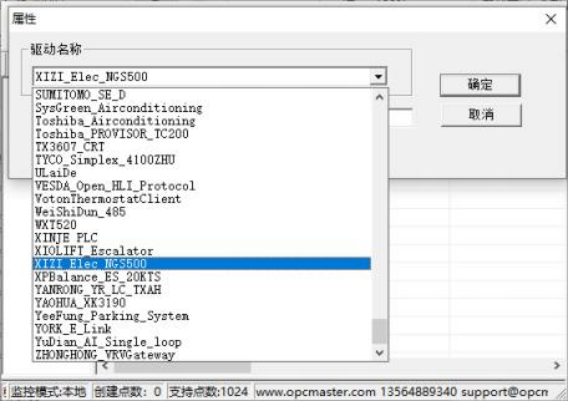Screen dimensions: 568x401
Task: Close the 属性 dialog
Action: 551,19
